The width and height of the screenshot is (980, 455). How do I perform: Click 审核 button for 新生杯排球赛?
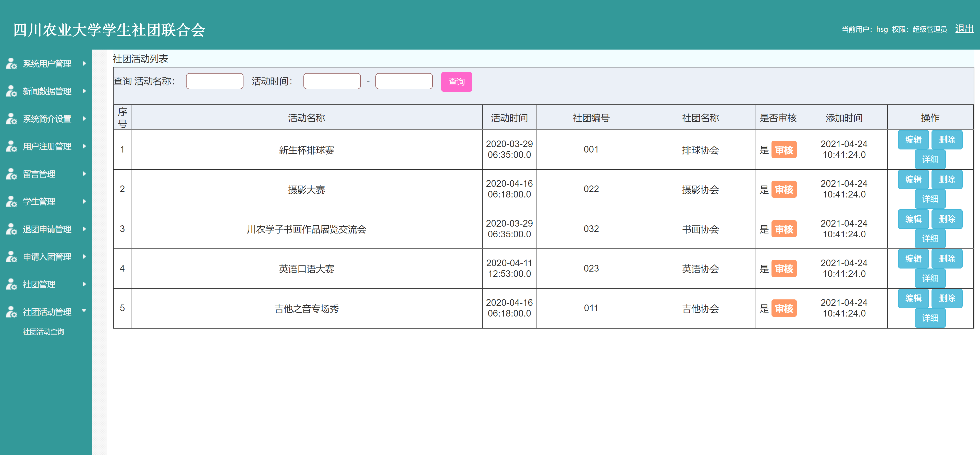784,150
